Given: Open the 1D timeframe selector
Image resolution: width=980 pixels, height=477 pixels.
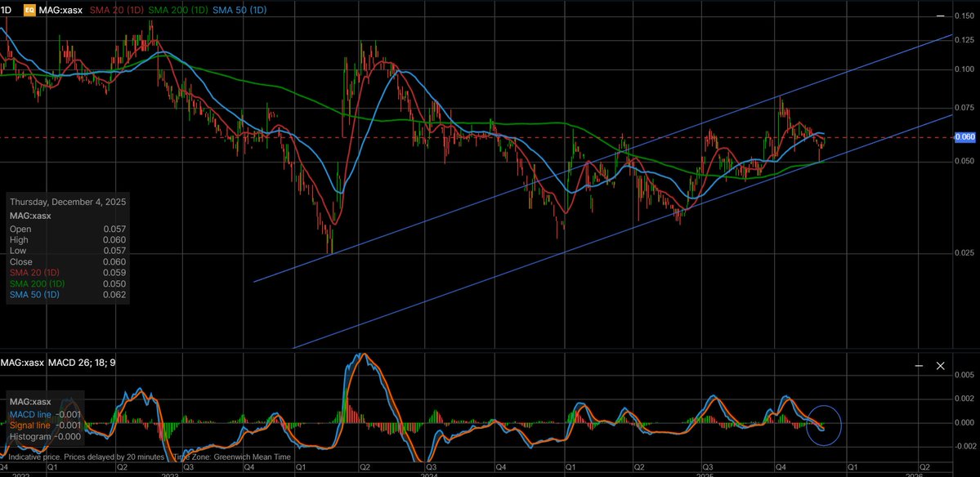Looking at the screenshot, I should tap(7, 11).
